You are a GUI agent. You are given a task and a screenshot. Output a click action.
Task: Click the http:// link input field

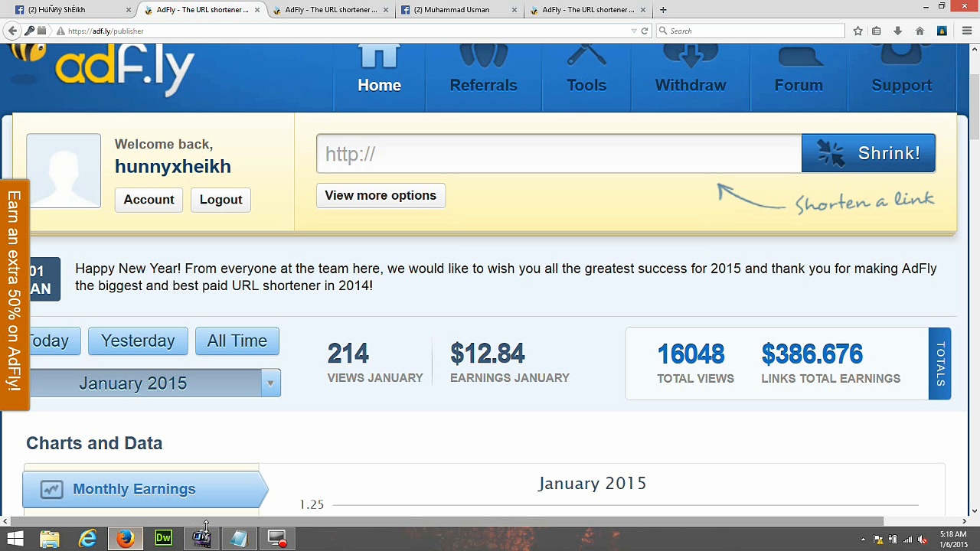[559, 153]
